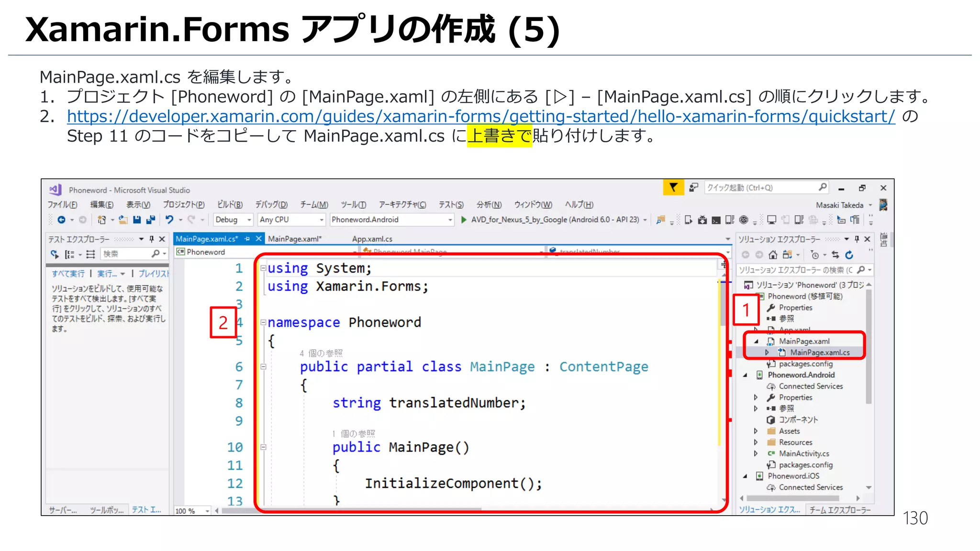Switch to the MainPage.xaml* editor tab
This screenshot has height=551, width=980.
[x=295, y=239]
